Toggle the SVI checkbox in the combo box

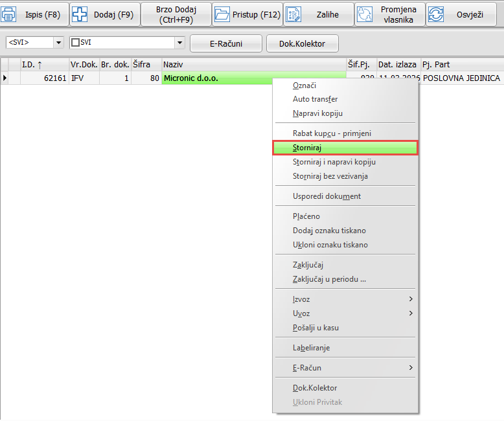coord(75,43)
